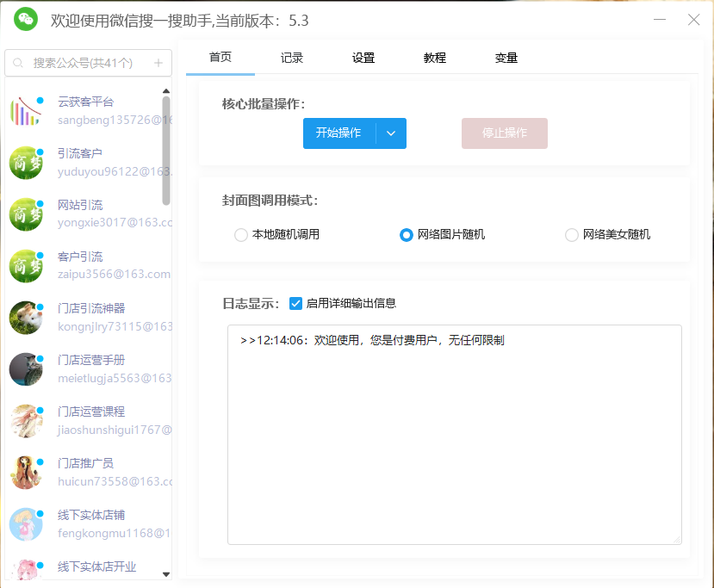Screen dimensions: 714x588
Task: Open the 记录 tab
Action: 292,58
